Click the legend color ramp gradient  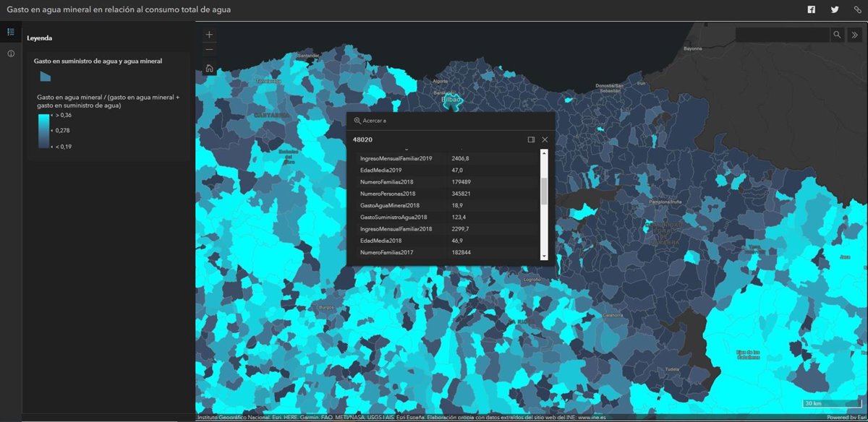pos(44,131)
